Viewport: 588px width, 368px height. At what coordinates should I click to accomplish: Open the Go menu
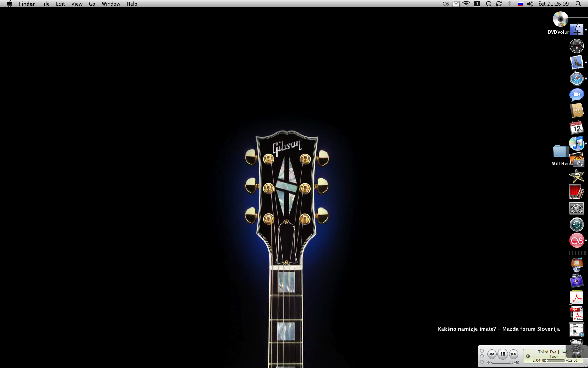(92, 4)
